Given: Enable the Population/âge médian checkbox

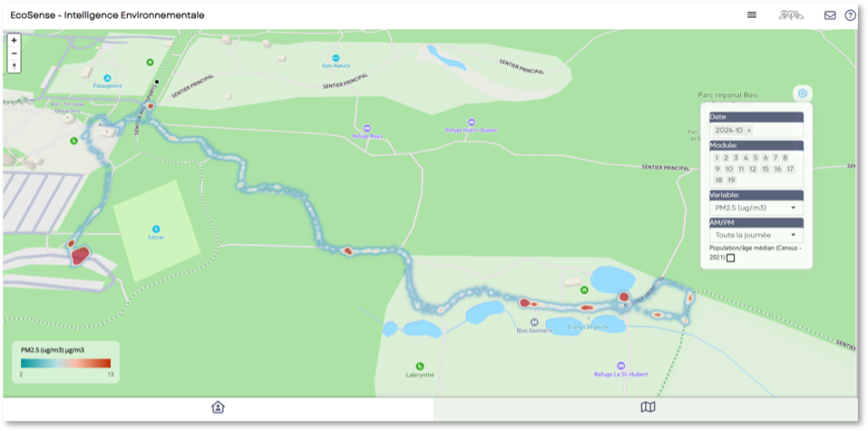Looking at the screenshot, I should (x=731, y=257).
